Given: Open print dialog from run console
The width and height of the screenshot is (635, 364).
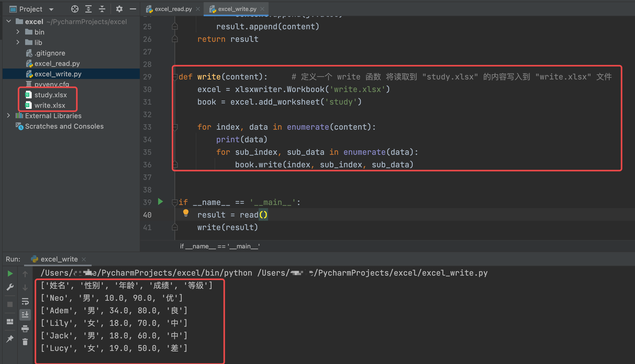Looking at the screenshot, I should click(25, 329).
